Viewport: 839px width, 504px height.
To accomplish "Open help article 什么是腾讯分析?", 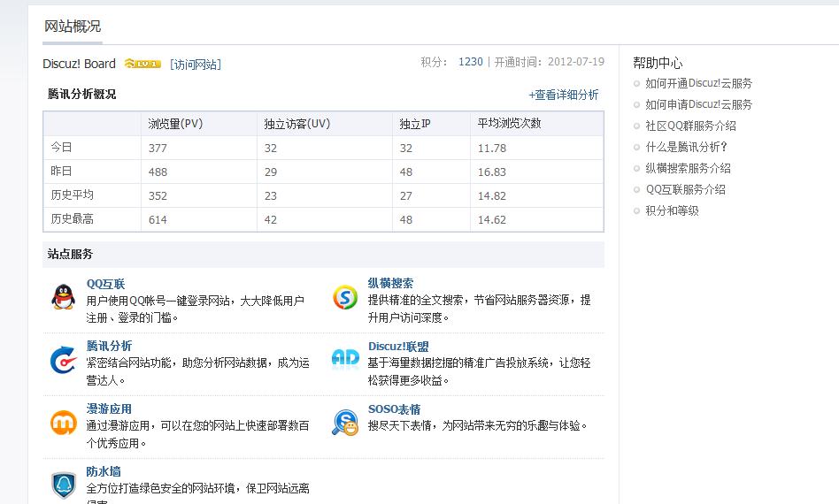I will (x=686, y=147).
